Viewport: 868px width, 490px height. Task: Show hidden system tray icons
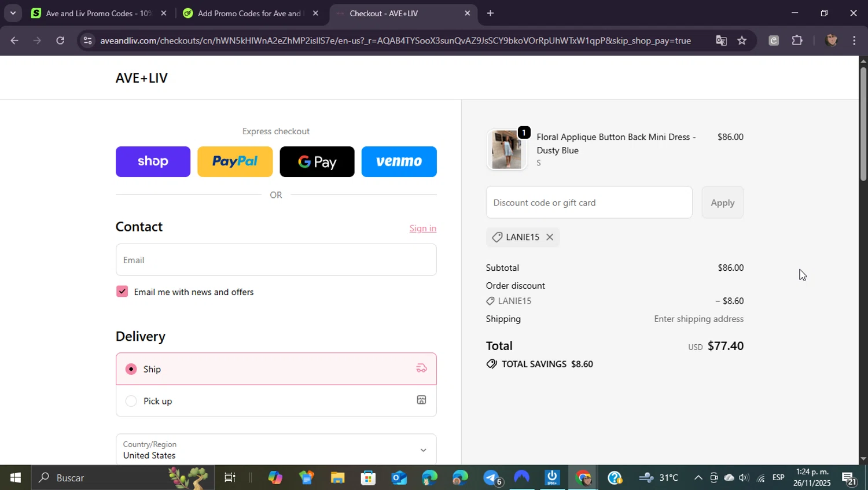click(698, 478)
